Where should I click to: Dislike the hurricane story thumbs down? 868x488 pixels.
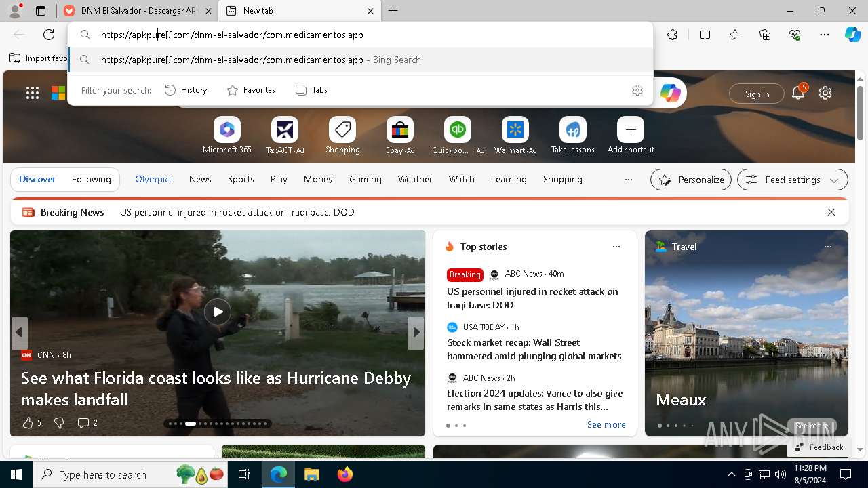click(x=59, y=423)
